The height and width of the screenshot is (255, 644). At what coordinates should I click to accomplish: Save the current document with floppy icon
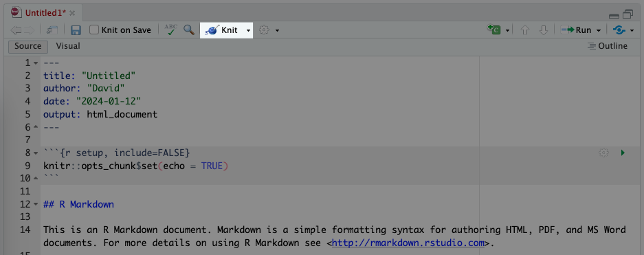click(x=76, y=30)
